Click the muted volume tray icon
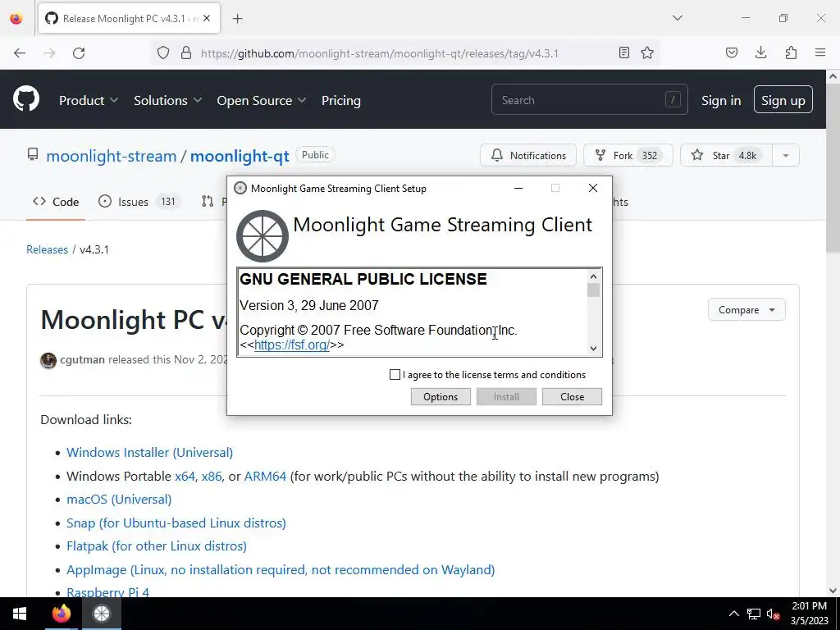The width and height of the screenshot is (840, 630). tap(773, 614)
